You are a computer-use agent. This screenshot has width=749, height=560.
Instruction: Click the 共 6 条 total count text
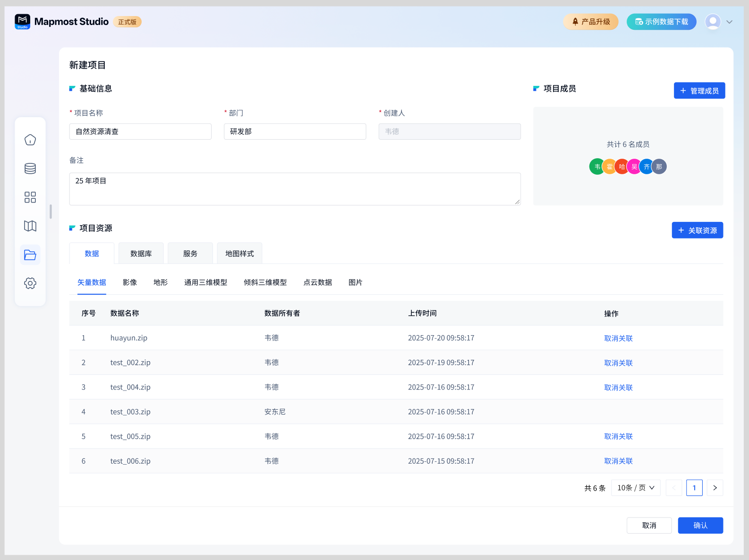595,488
